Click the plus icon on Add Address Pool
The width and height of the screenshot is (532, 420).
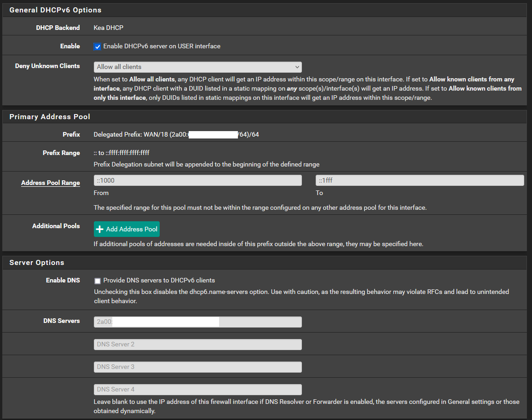99,230
